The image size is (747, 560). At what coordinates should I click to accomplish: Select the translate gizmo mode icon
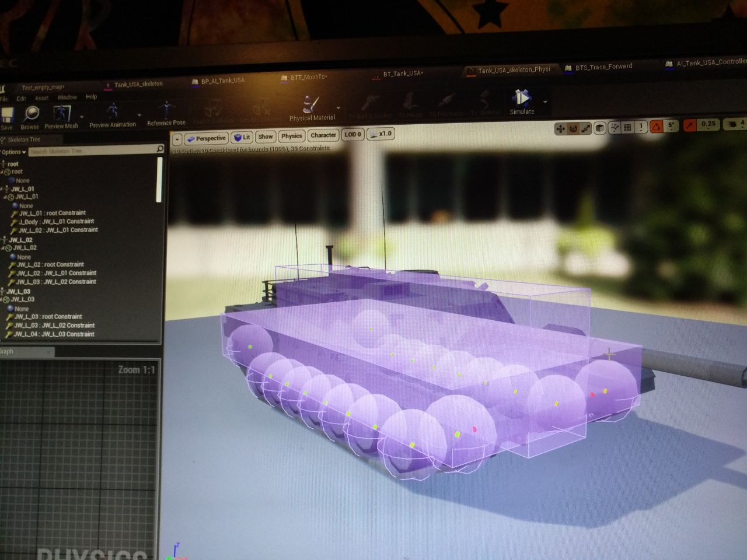tap(560, 128)
